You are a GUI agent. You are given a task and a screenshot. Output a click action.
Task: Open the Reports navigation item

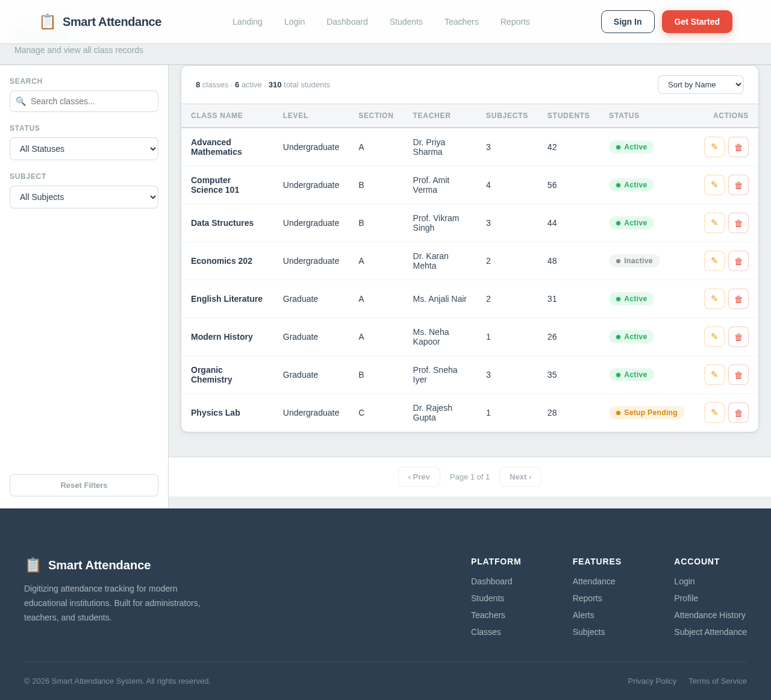point(515,22)
